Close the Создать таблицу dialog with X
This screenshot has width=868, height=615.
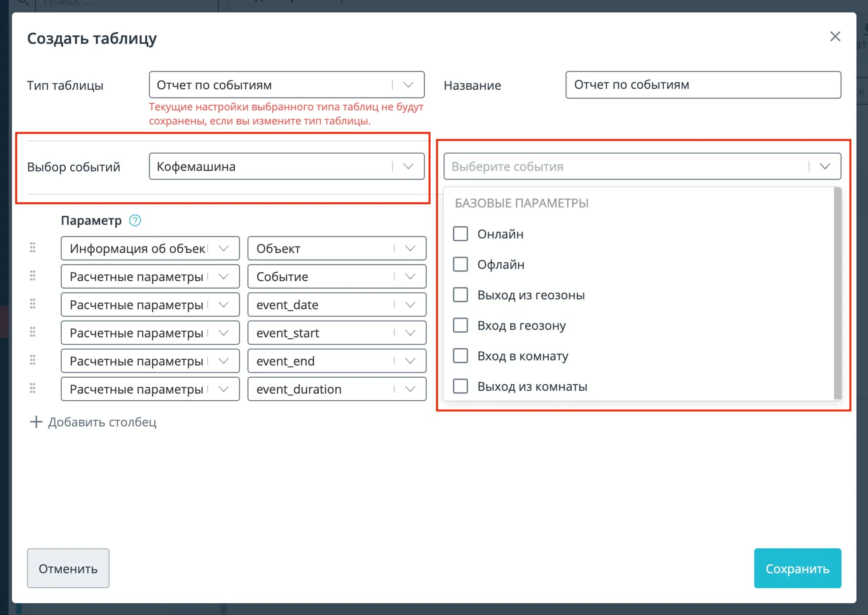pyautogui.click(x=835, y=36)
